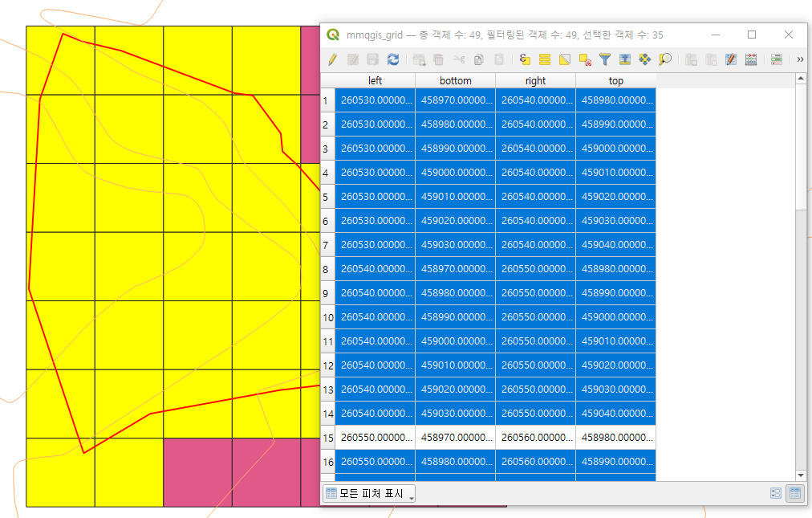Click the dock attribute table icon
The width and height of the screenshot is (812, 518).
tap(776, 59)
